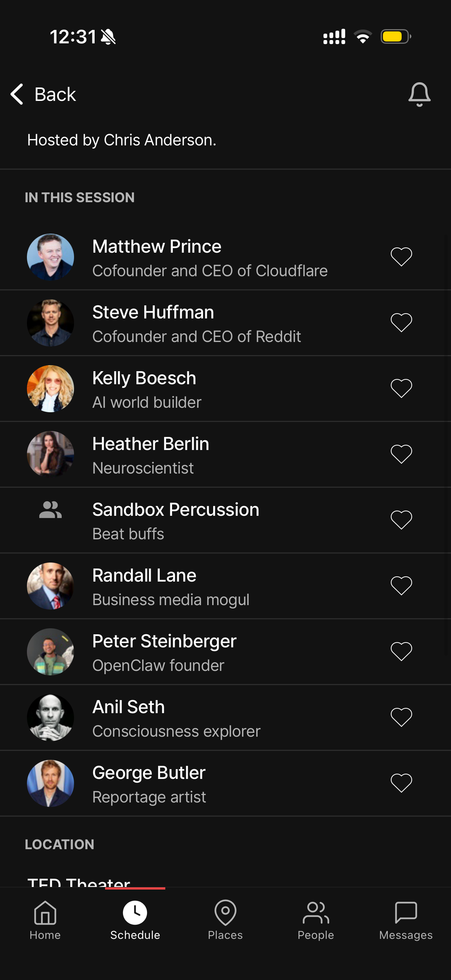Screen dimensions: 451x980
Task: Open Heather Berlin's speaker profile
Action: (151, 444)
